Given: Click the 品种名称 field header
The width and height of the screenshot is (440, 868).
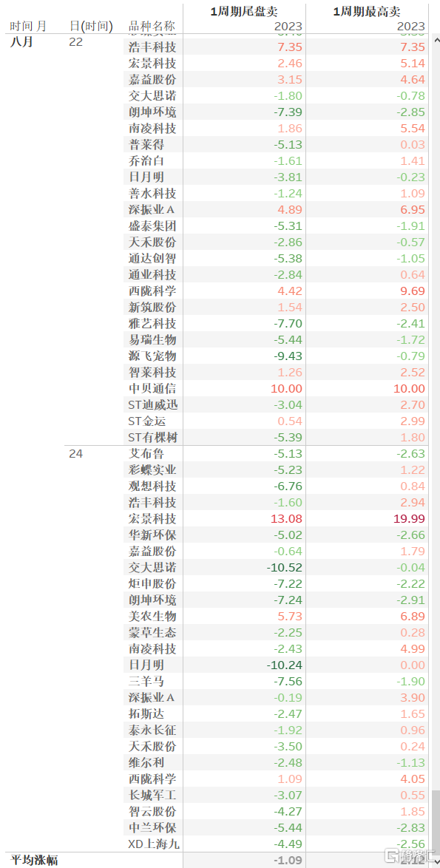Looking at the screenshot, I should [x=152, y=26].
